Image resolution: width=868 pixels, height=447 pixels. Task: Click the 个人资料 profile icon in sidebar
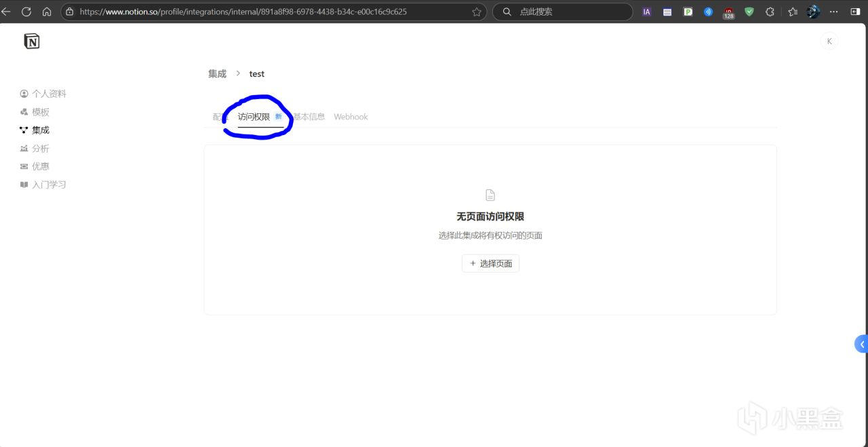(x=24, y=94)
